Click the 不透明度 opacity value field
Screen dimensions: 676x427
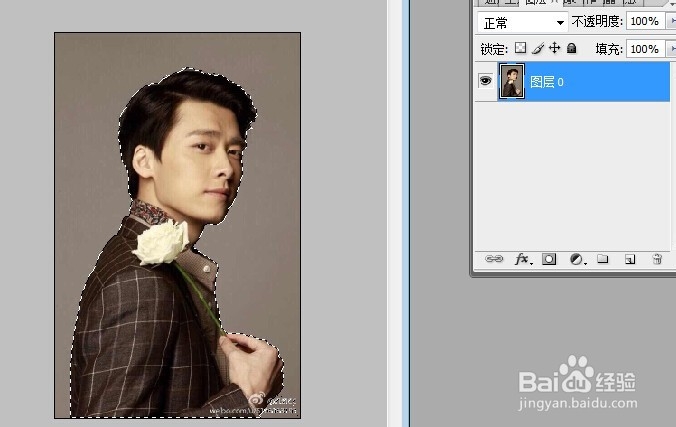pos(645,21)
